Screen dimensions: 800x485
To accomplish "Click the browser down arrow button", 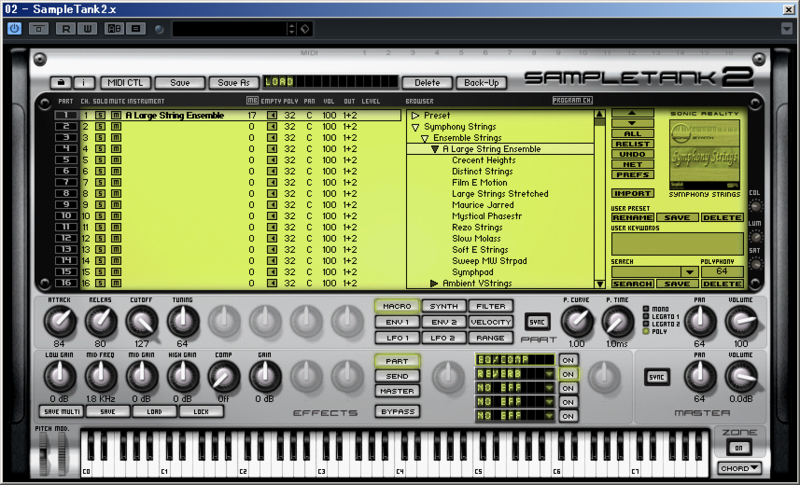I will coord(632,123).
